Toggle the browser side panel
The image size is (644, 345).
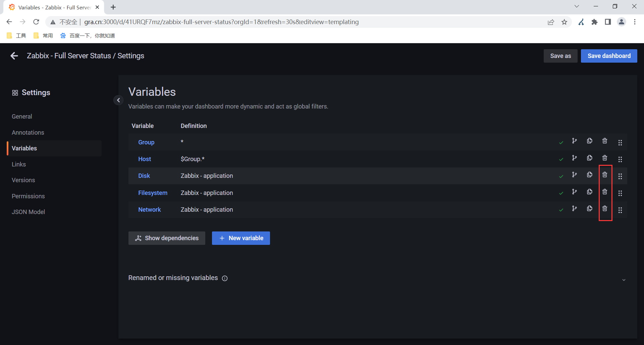pyautogui.click(x=608, y=22)
